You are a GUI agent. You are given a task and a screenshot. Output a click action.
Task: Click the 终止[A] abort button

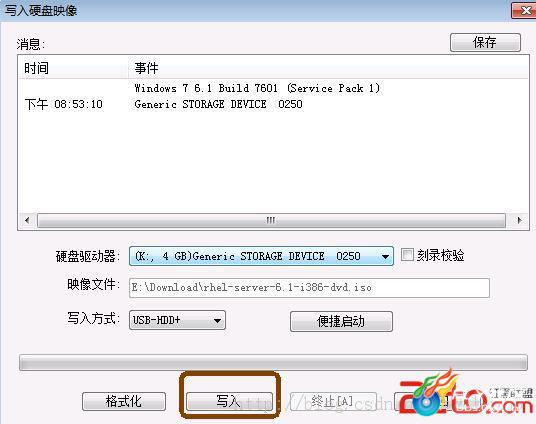click(333, 401)
